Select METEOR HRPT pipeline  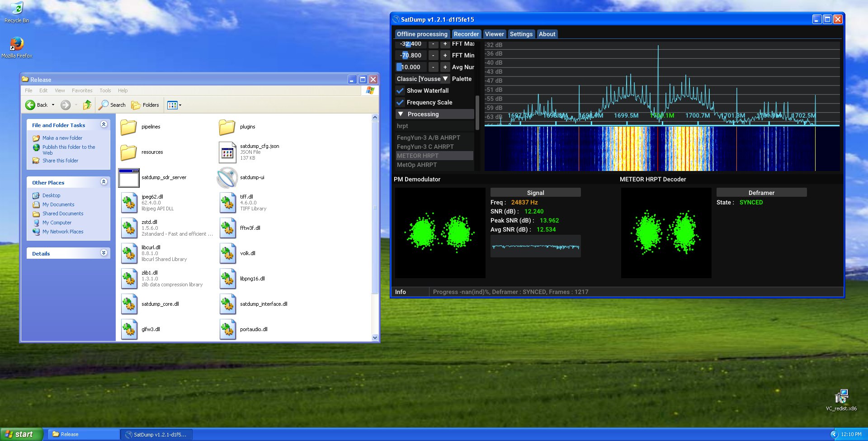click(x=434, y=156)
